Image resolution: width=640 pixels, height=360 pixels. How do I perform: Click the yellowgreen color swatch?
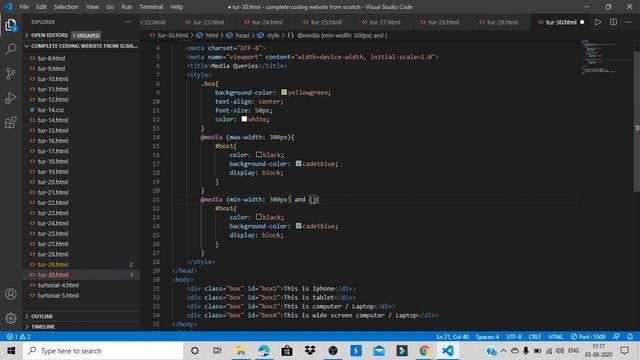pyautogui.click(x=284, y=93)
